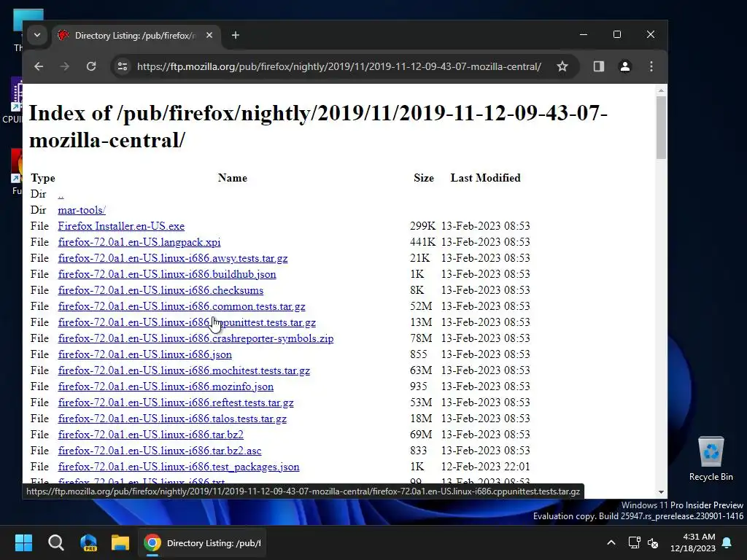Open the muted volume tray icon
Image resolution: width=747 pixels, height=560 pixels.
(653, 542)
